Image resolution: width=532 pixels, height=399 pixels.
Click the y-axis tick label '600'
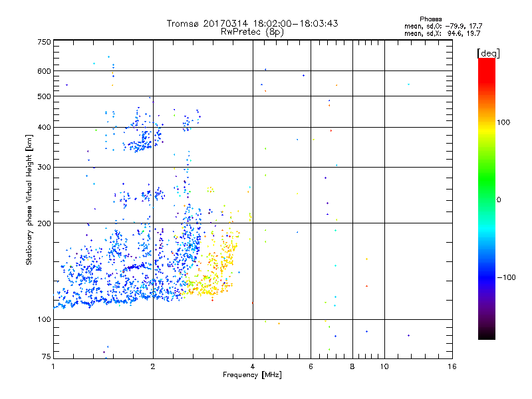point(45,71)
